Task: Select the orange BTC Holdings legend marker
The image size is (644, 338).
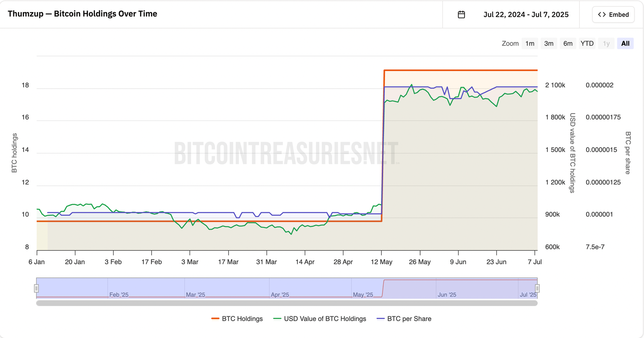Action: coord(215,319)
